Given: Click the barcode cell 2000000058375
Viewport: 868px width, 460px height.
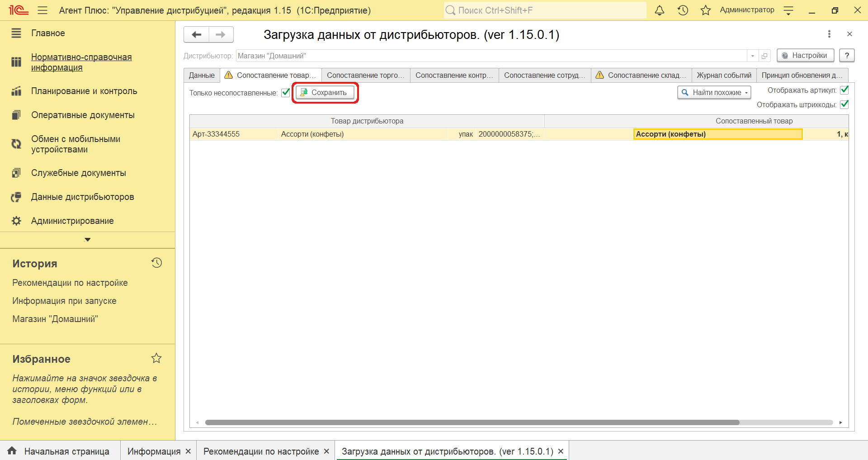Looking at the screenshot, I should click(509, 134).
